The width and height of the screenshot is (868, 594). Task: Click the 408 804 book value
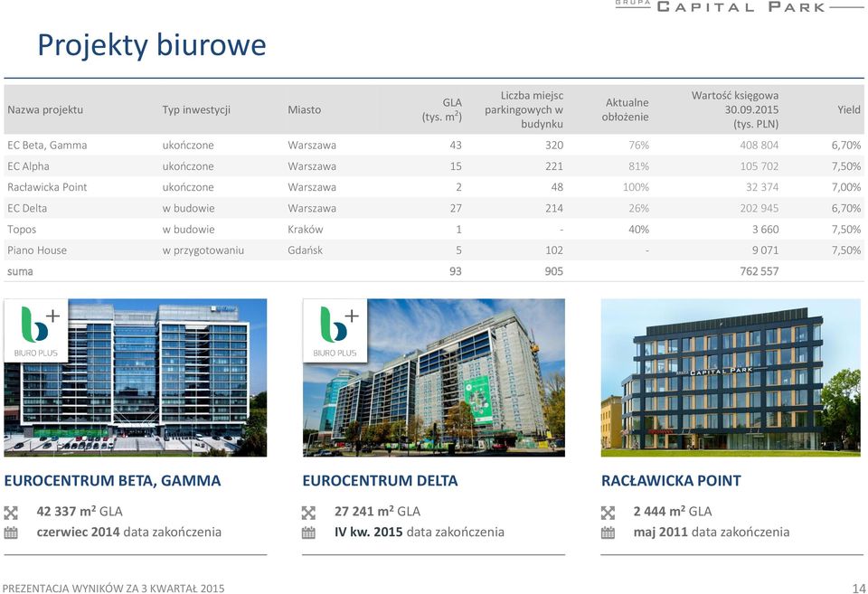coord(759,145)
